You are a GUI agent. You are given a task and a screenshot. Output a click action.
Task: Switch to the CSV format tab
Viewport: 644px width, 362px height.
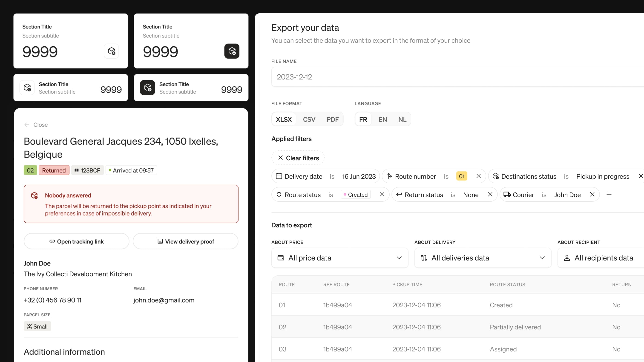309,119
